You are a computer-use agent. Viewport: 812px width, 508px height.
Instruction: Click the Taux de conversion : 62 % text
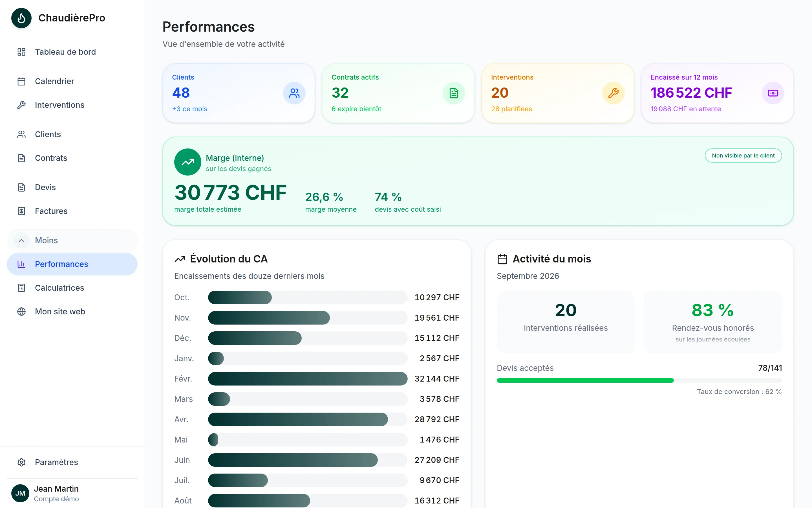click(739, 392)
